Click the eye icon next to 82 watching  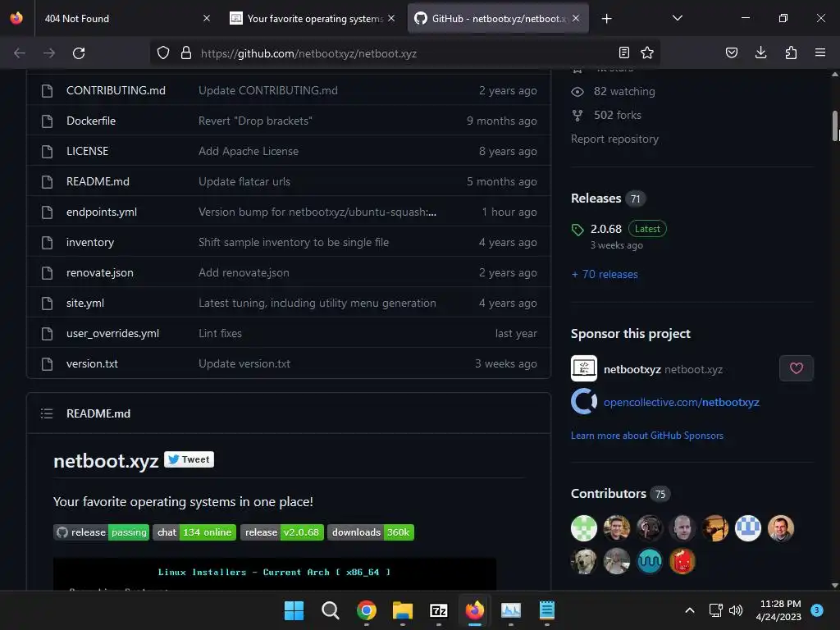(x=577, y=92)
